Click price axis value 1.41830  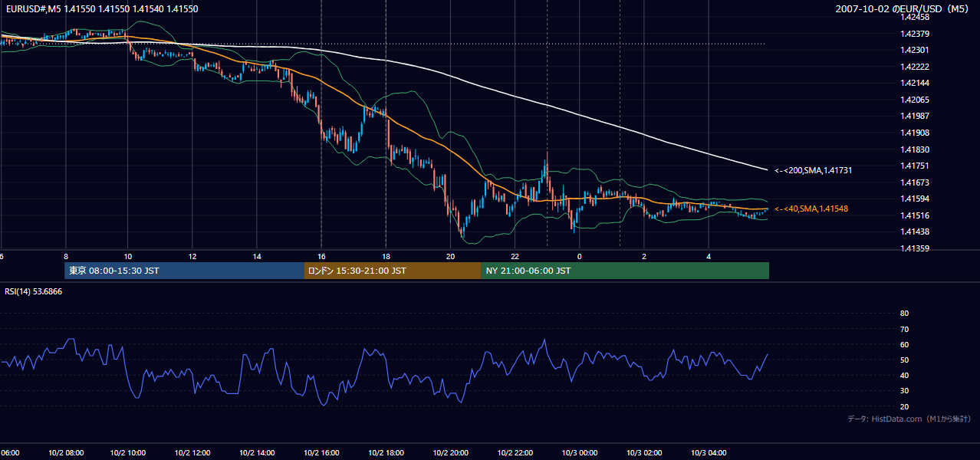tap(914, 149)
